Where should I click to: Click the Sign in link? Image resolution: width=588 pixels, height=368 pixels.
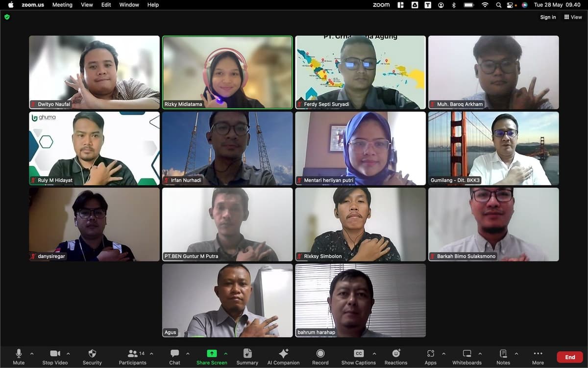click(548, 17)
